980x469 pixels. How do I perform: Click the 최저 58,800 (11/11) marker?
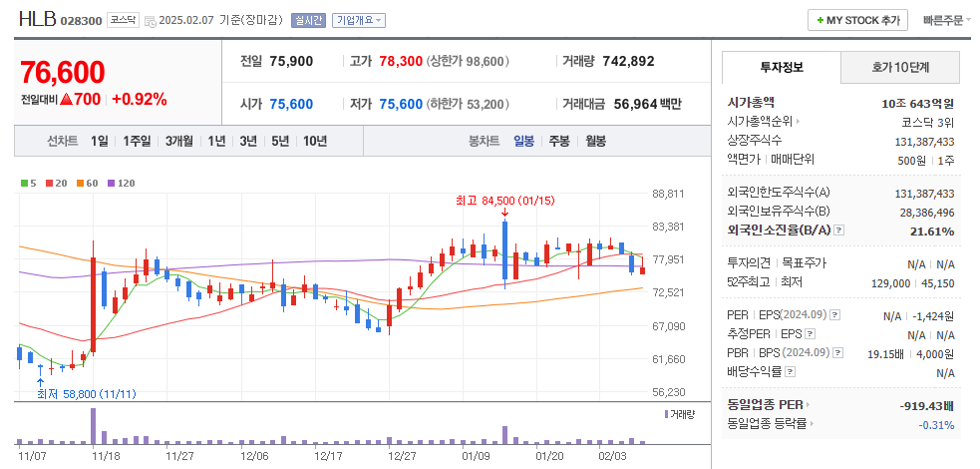pyautogui.click(x=87, y=394)
